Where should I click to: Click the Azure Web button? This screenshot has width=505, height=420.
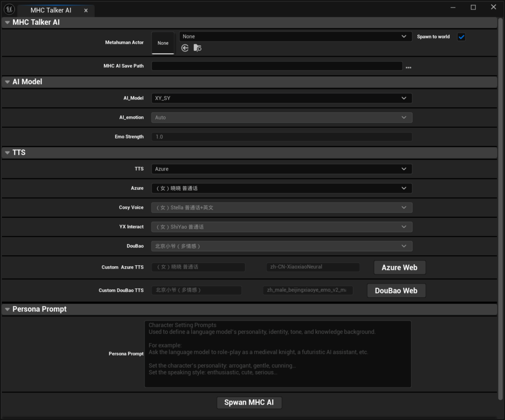(399, 268)
